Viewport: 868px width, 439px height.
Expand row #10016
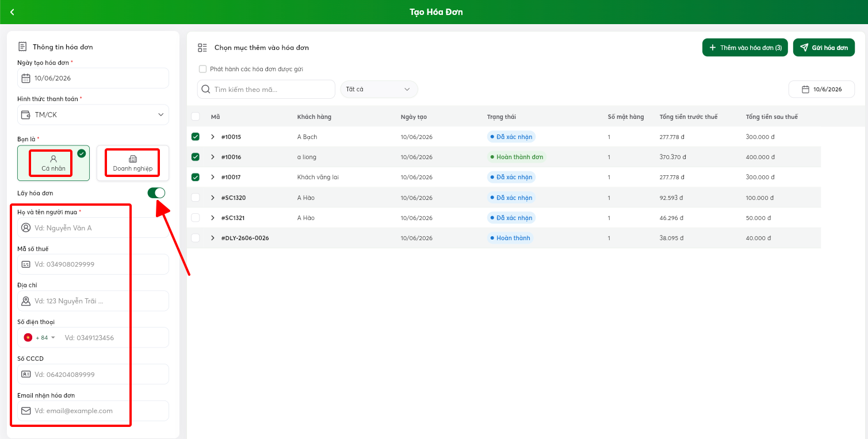[213, 157]
